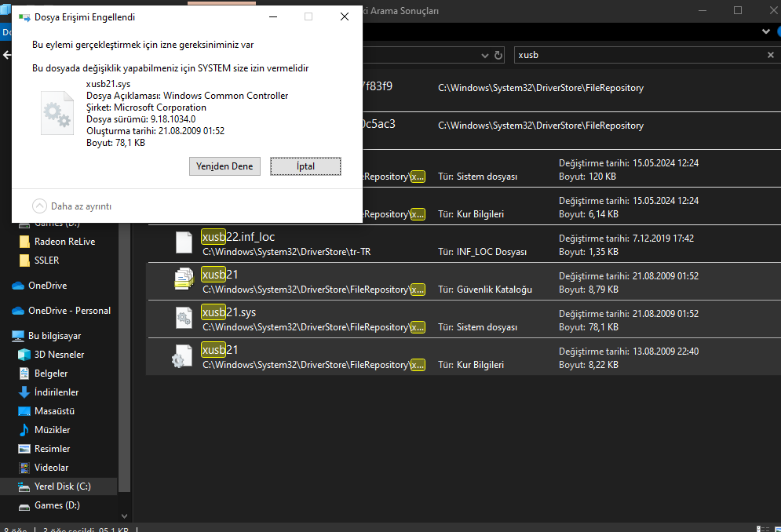The height and width of the screenshot is (532, 781).
Task: Click the Resimler pictures icon
Action: pyautogui.click(x=24, y=449)
